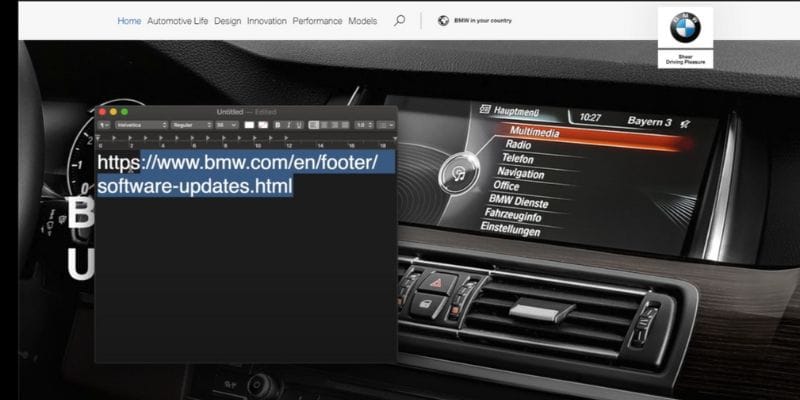800x400 pixels.
Task: Click the text software-updates.html in TextEdit
Action: tap(195, 186)
